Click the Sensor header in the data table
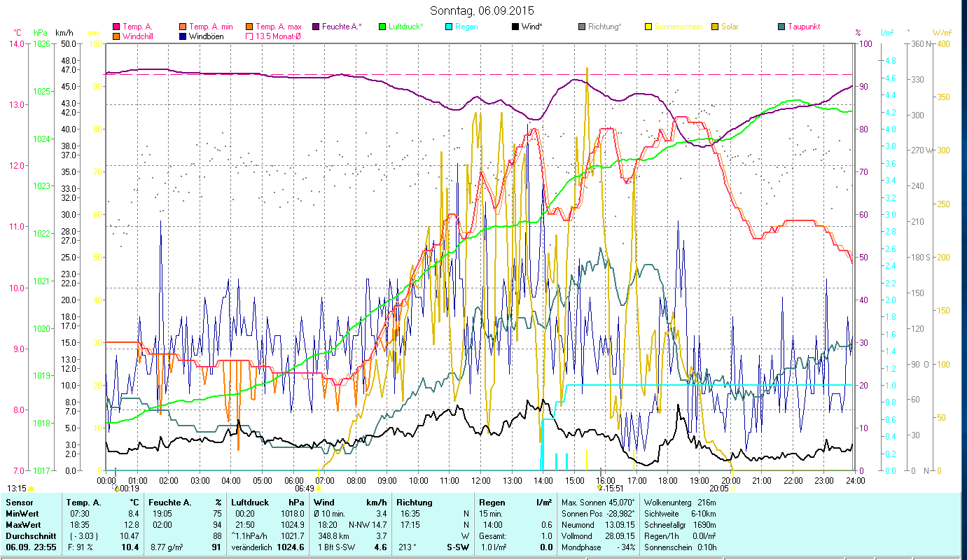967x560 pixels. tap(19, 503)
